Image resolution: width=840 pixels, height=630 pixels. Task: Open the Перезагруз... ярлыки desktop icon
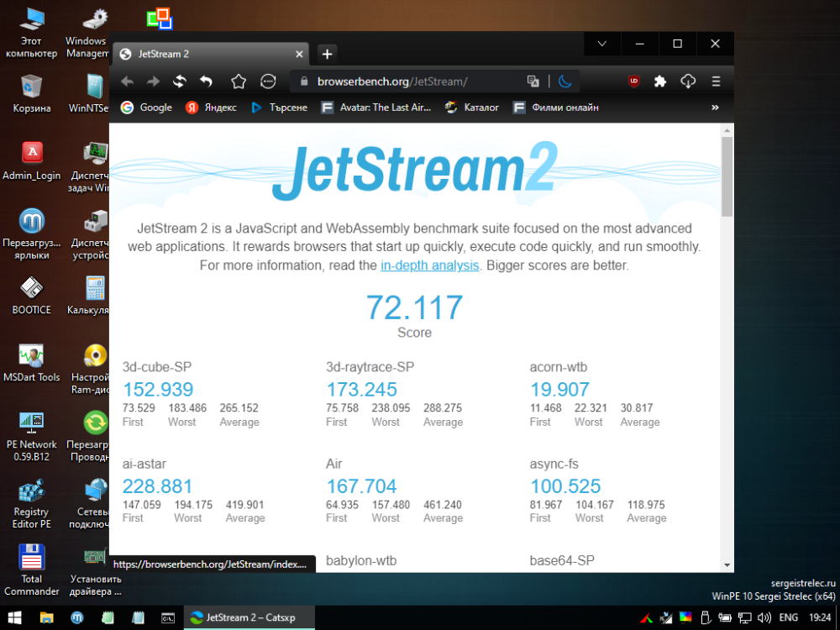31,234
